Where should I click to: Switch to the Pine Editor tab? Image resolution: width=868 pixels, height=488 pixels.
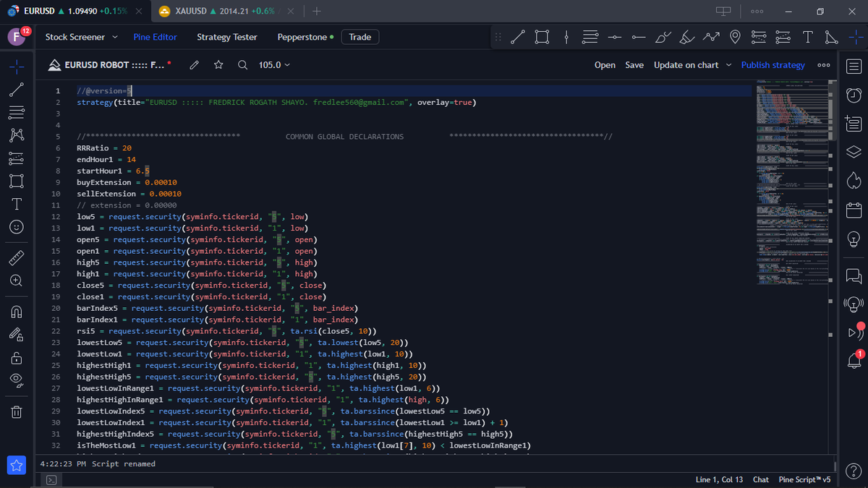coord(155,37)
